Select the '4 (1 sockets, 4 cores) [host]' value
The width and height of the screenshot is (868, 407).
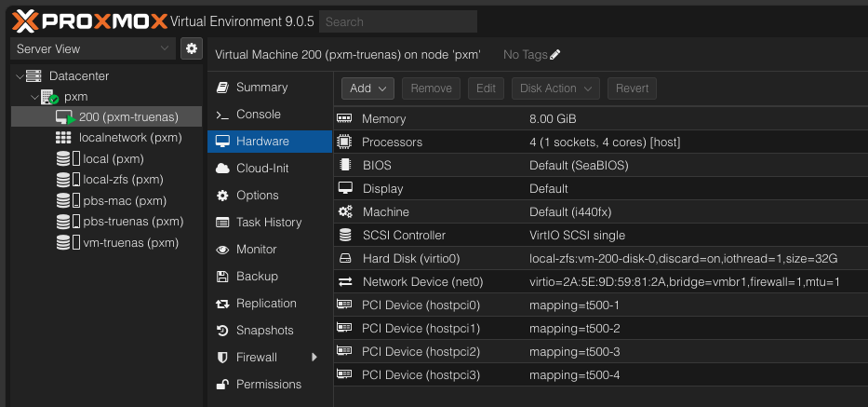tap(605, 142)
